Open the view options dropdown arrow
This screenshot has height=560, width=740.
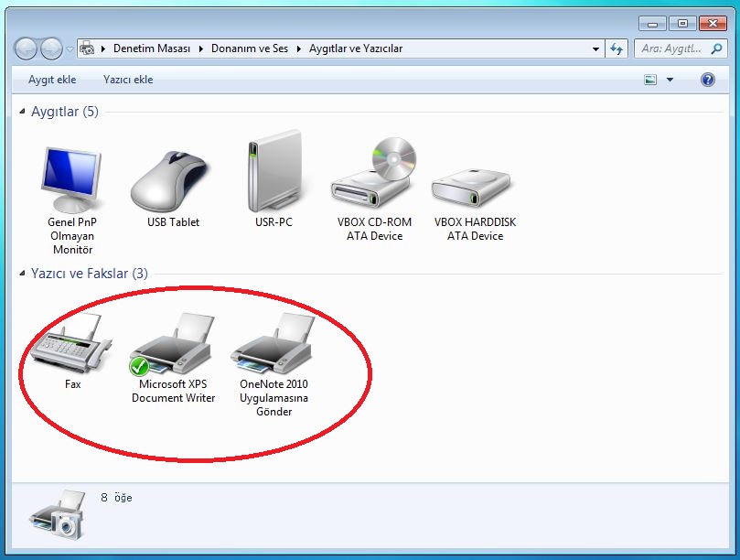point(670,80)
